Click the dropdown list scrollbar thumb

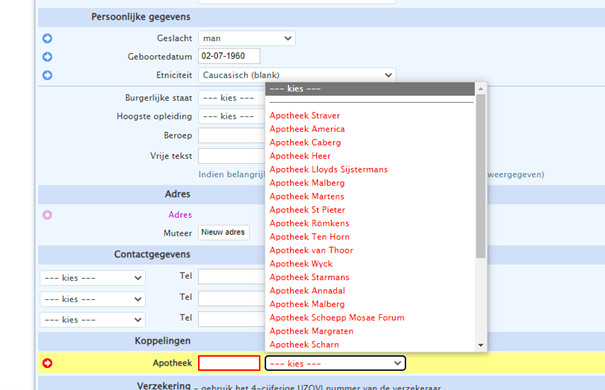tap(481, 176)
